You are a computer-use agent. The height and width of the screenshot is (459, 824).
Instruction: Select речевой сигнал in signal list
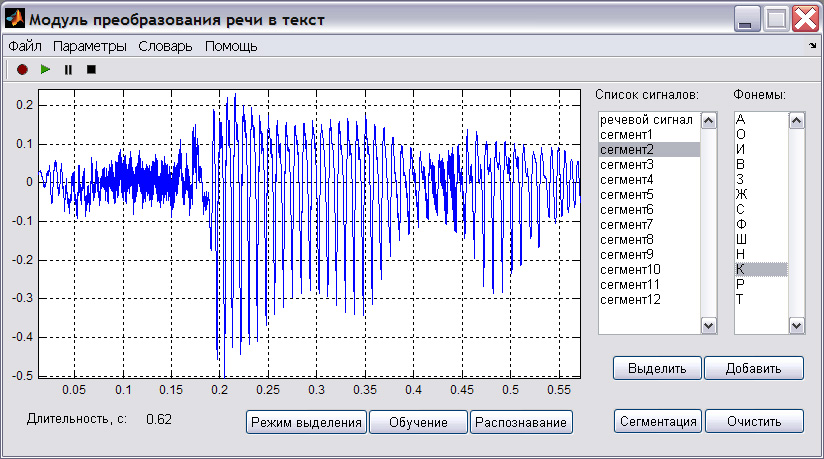[x=650, y=120]
